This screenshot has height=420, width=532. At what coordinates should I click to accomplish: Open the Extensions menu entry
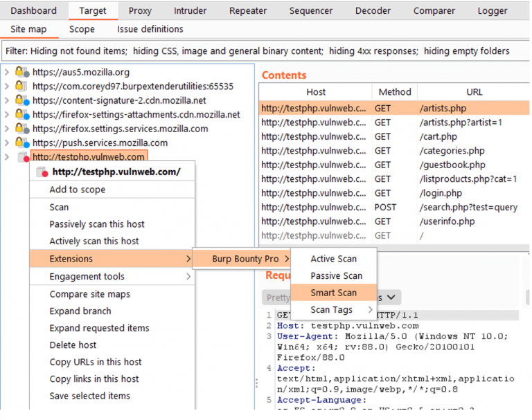tap(112, 259)
